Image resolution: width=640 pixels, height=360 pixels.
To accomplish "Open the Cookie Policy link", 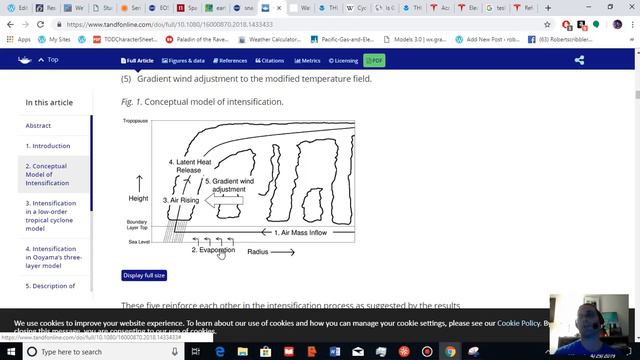I will tap(518, 323).
